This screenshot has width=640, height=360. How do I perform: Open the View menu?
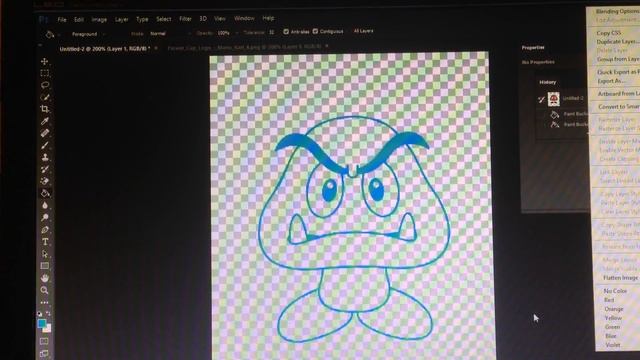tap(220, 19)
